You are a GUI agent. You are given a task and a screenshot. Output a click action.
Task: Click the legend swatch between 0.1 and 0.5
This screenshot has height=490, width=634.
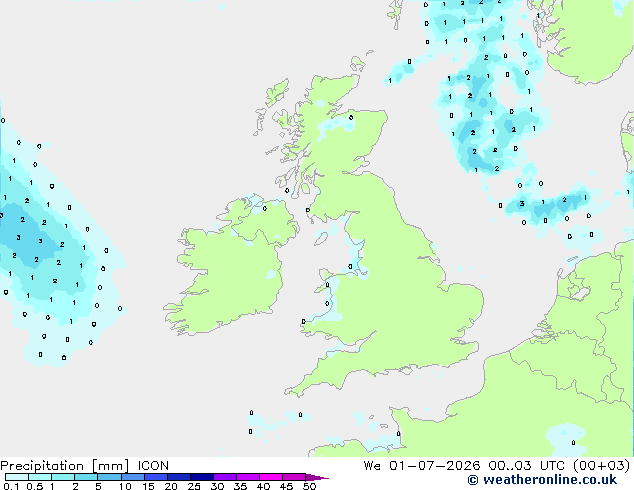point(17,477)
